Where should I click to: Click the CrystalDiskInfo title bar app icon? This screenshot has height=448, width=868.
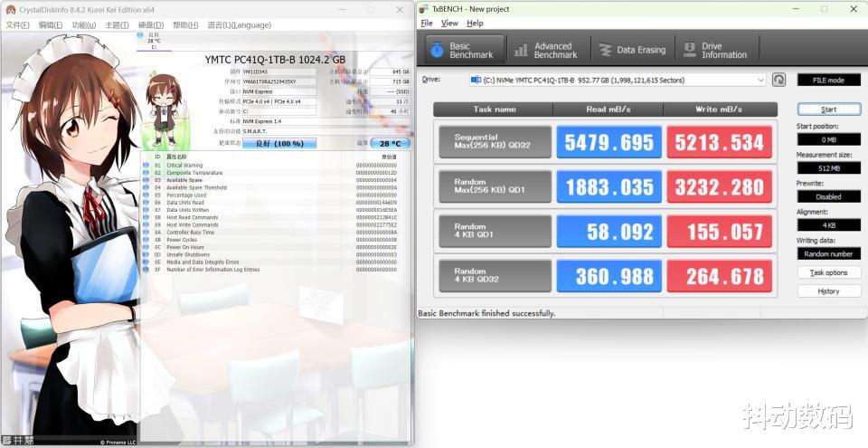point(11,10)
